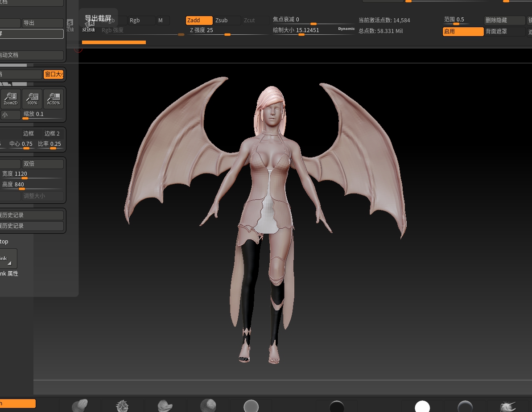
Task: Click the Zoom2D magnifier icon
Action: coord(11,99)
